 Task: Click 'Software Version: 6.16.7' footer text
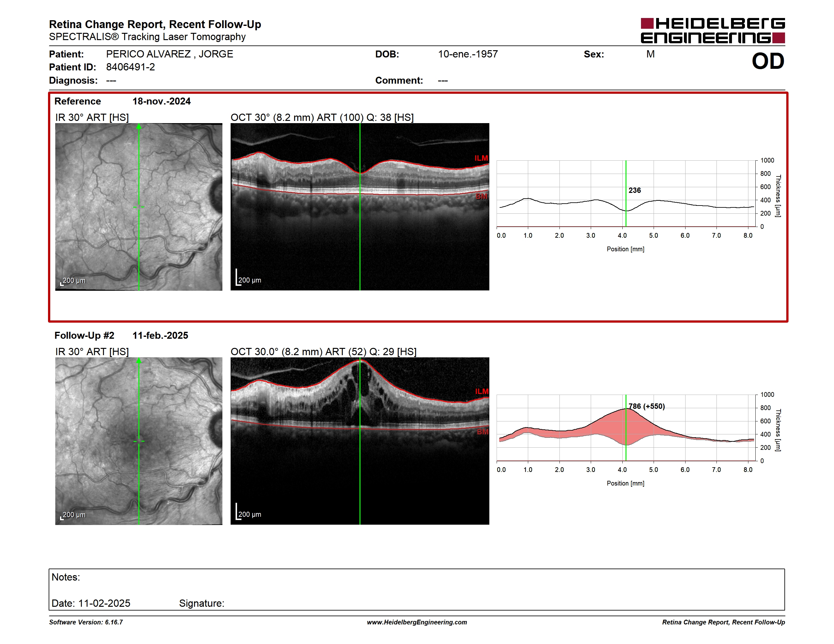86,622
